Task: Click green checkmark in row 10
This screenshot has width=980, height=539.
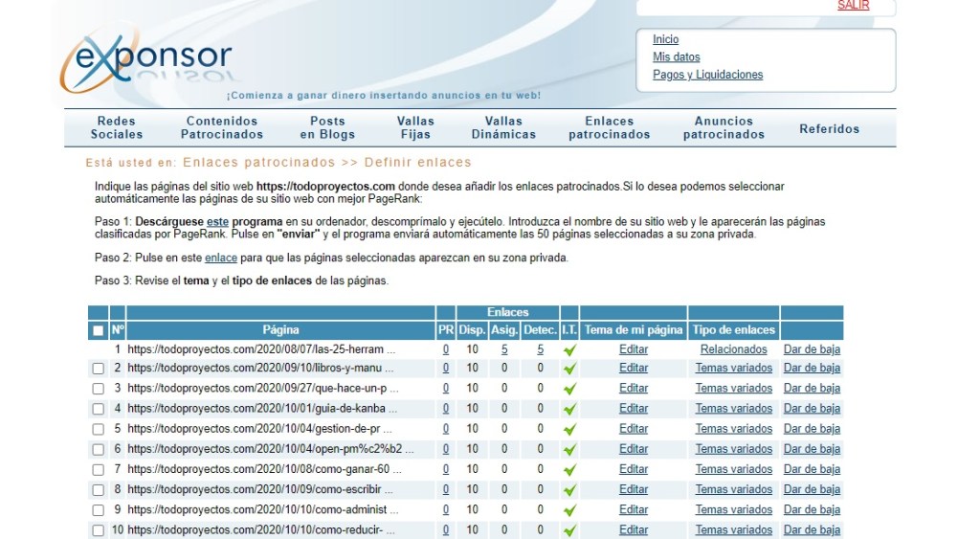Action: pyautogui.click(x=569, y=530)
